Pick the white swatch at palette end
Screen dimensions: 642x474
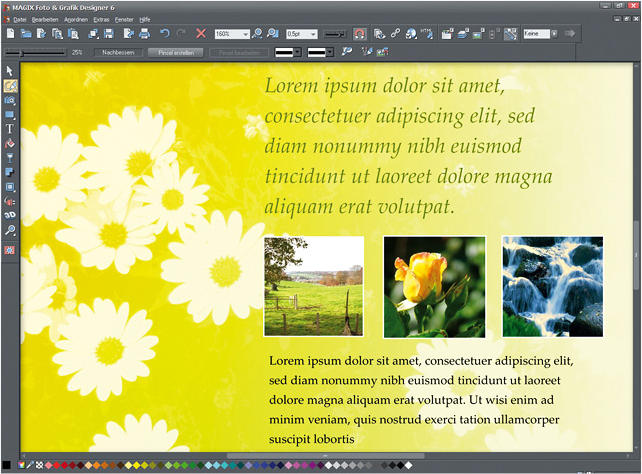point(408,465)
